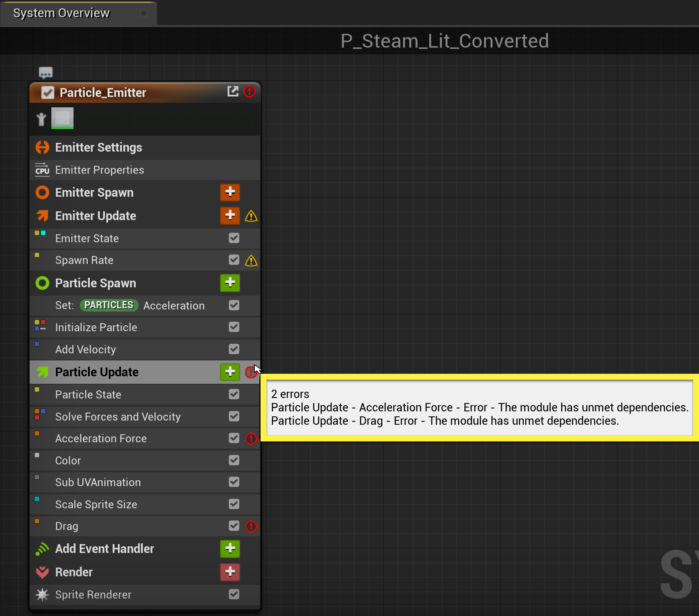
Task: Select the System Overview tab
Action: pyautogui.click(x=61, y=13)
